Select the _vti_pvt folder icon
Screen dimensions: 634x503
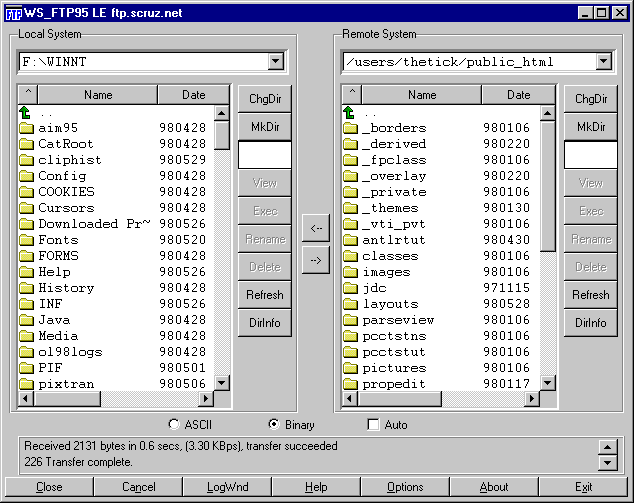[351, 224]
